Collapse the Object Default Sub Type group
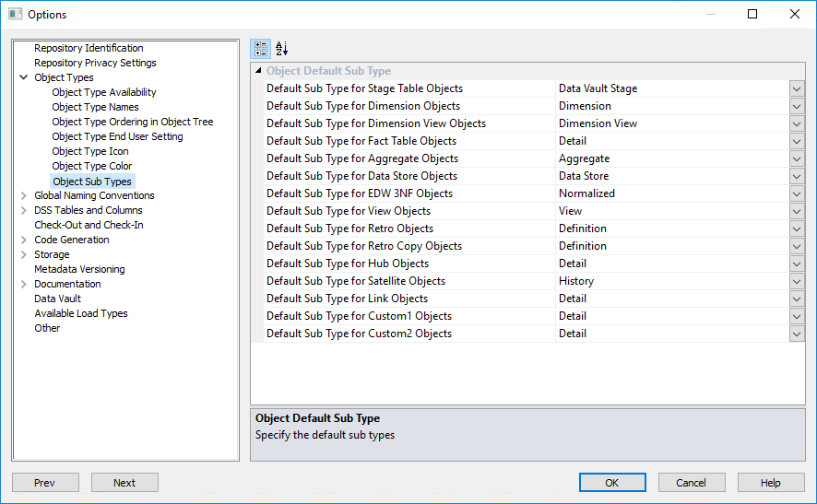This screenshot has height=504, width=817. 257,71
